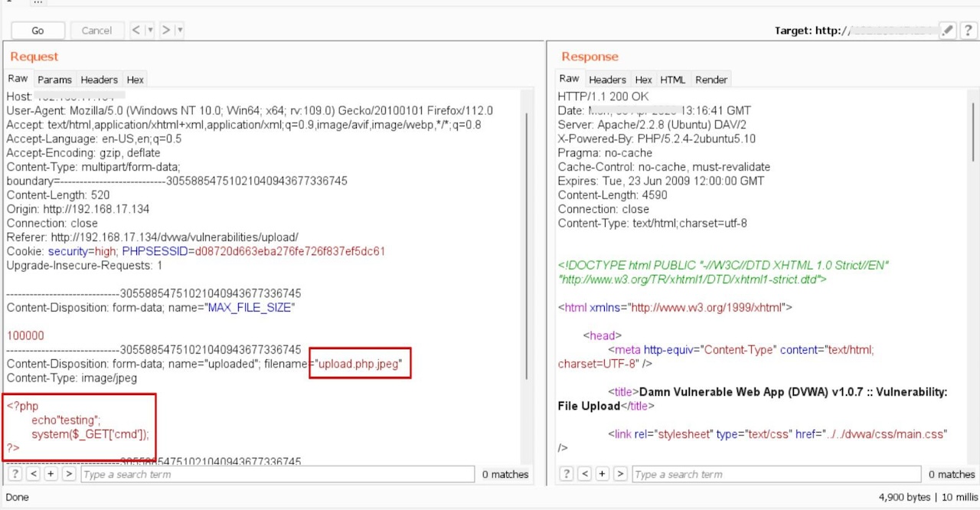This screenshot has width=980, height=510.
Task: Click the 'security=high' cookie value
Action: pyautogui.click(x=82, y=251)
